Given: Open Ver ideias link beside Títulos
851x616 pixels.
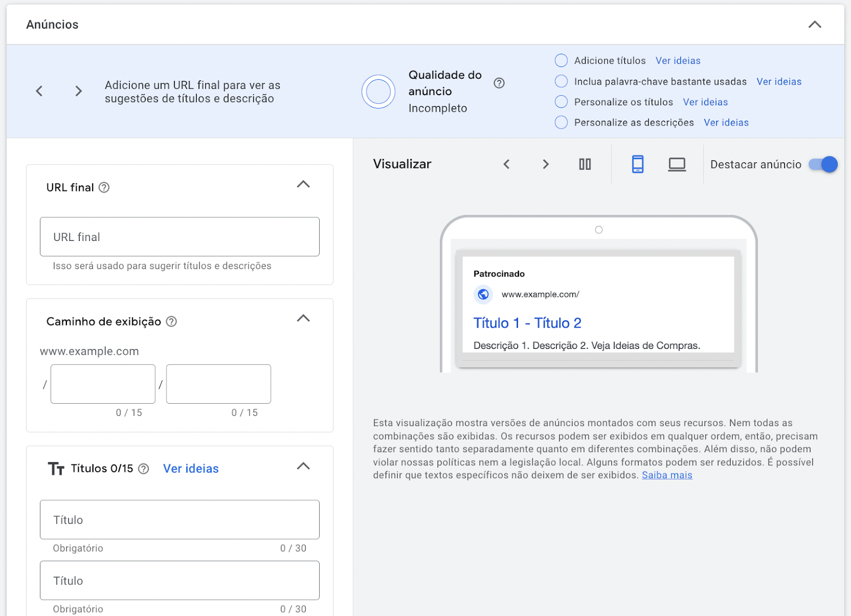Looking at the screenshot, I should coord(191,469).
